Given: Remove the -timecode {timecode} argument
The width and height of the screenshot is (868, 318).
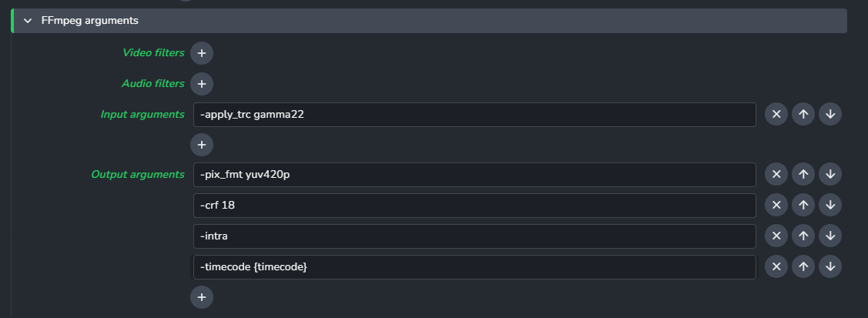Looking at the screenshot, I should pos(776,266).
